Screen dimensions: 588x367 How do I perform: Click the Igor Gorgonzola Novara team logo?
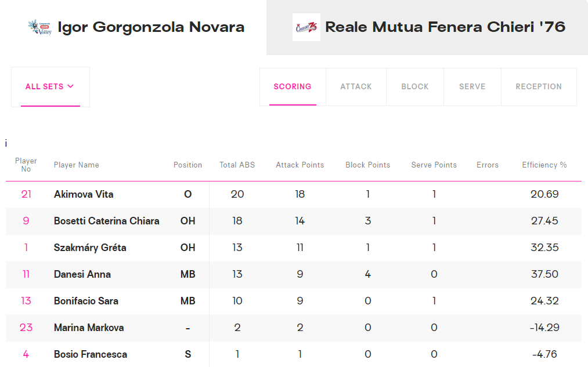[x=39, y=27]
